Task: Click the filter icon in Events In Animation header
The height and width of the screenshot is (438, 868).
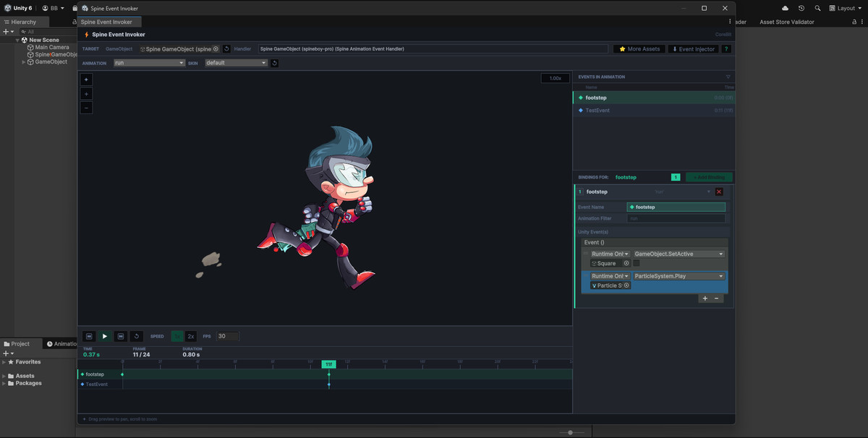Action: tap(728, 77)
